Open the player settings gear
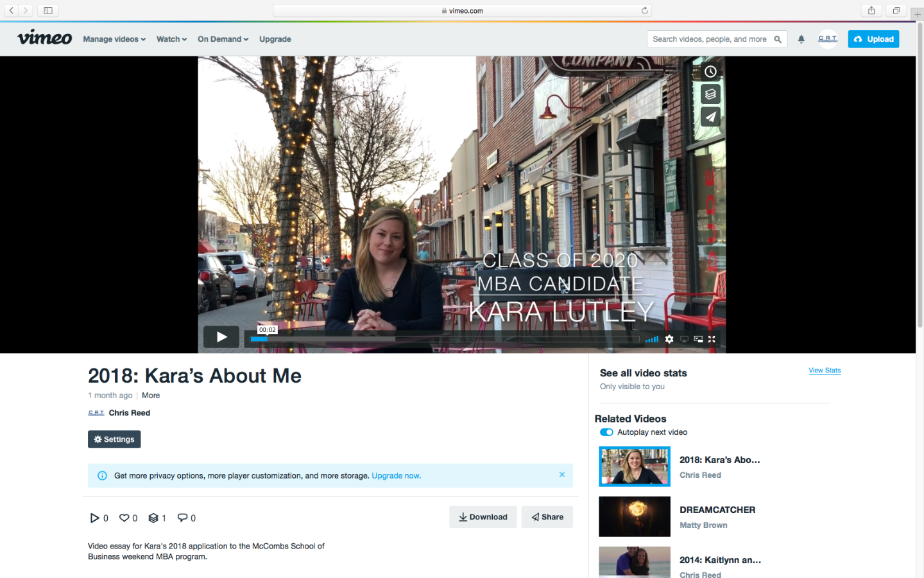 pyautogui.click(x=669, y=339)
